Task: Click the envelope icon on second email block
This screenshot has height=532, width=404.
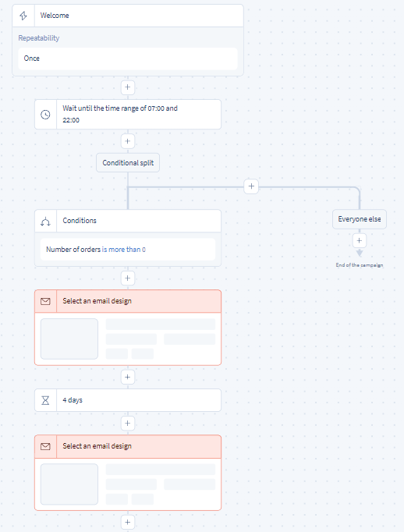Action: coord(45,446)
